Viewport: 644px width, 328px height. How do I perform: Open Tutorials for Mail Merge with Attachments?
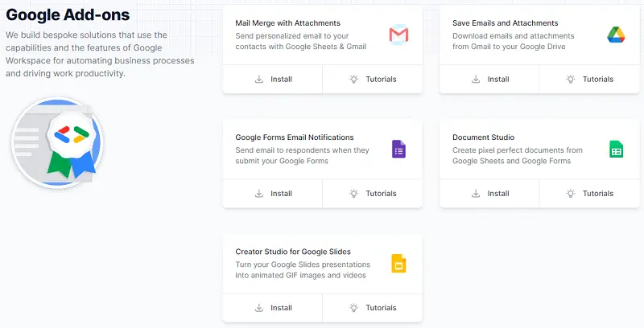click(373, 79)
